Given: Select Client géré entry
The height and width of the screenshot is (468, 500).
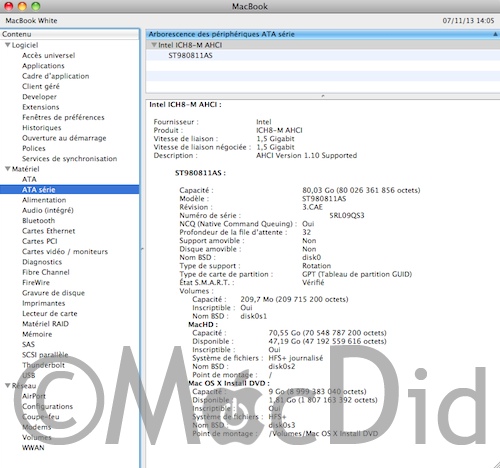Looking at the screenshot, I should click(x=41, y=86).
